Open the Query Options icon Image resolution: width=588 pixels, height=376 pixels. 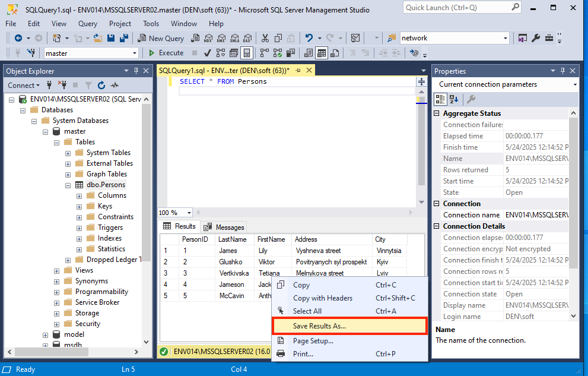click(x=234, y=53)
